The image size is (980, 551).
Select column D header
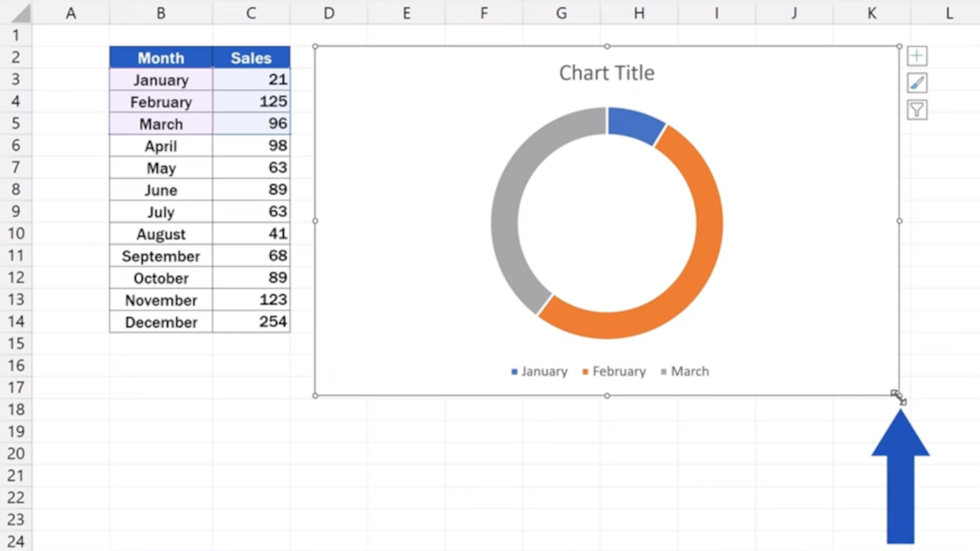coord(329,13)
